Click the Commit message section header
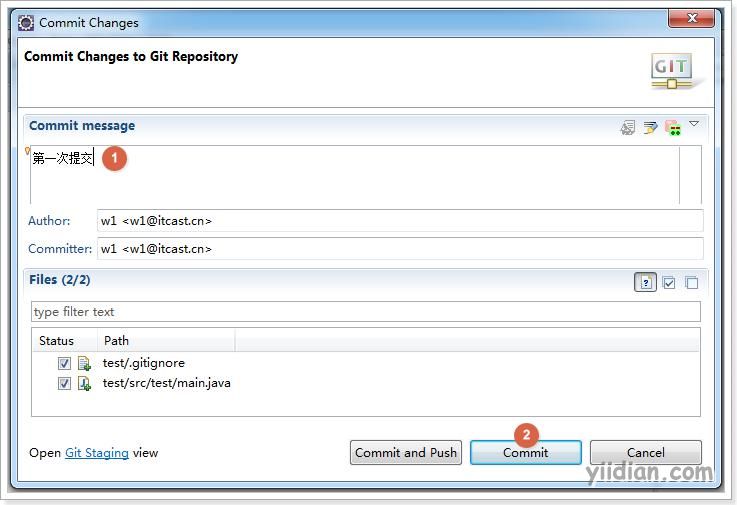This screenshot has width=737, height=505. (x=82, y=126)
